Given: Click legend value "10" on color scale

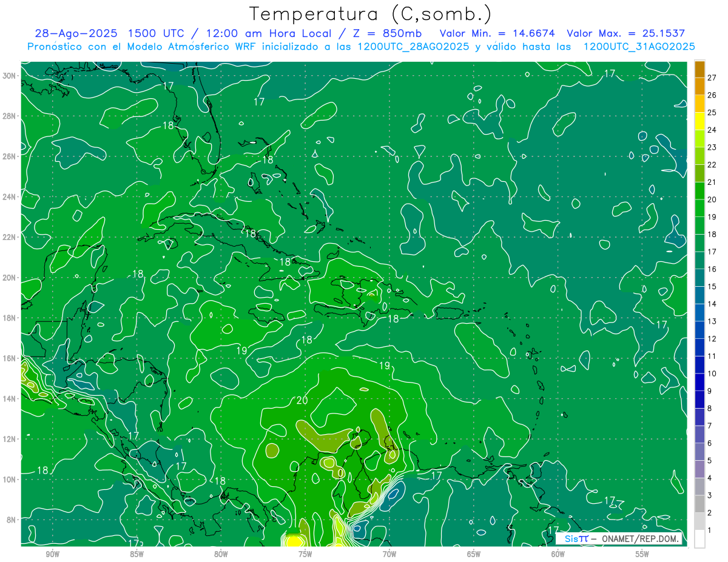Looking at the screenshot, I should click(712, 373).
